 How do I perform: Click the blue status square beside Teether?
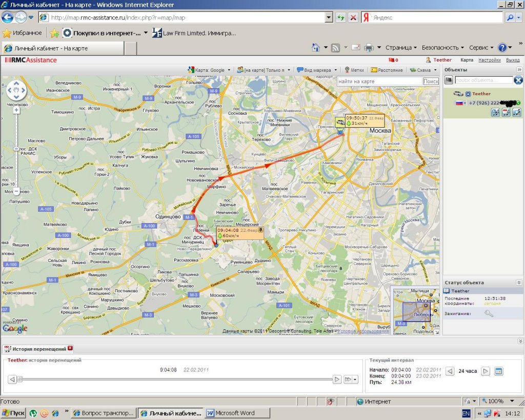(x=468, y=94)
